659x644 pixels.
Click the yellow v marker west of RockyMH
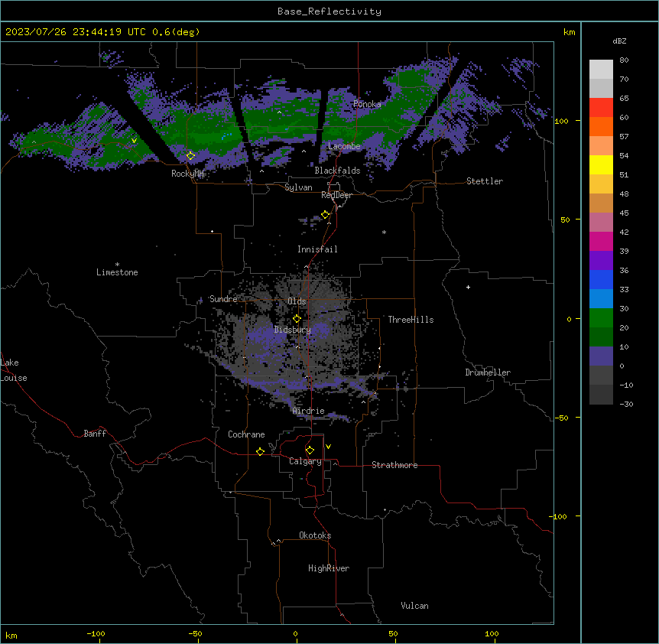click(134, 141)
